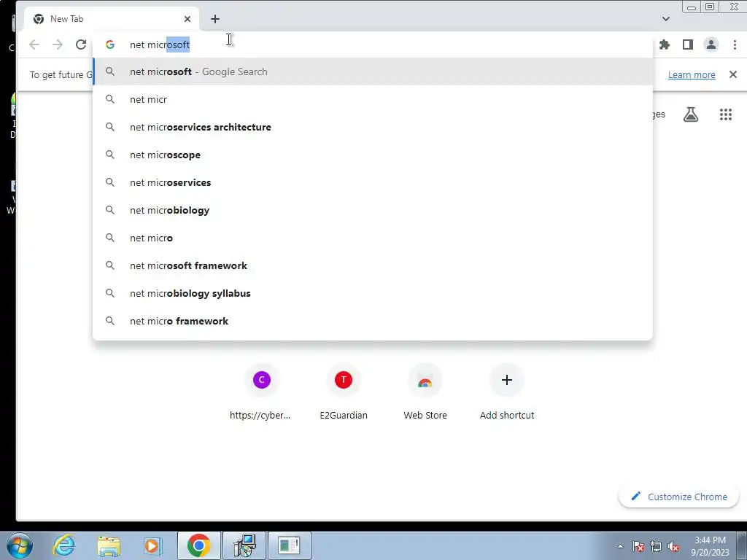This screenshot has height=560, width=747.
Task: Toggle the side panel icon
Action: click(687, 44)
